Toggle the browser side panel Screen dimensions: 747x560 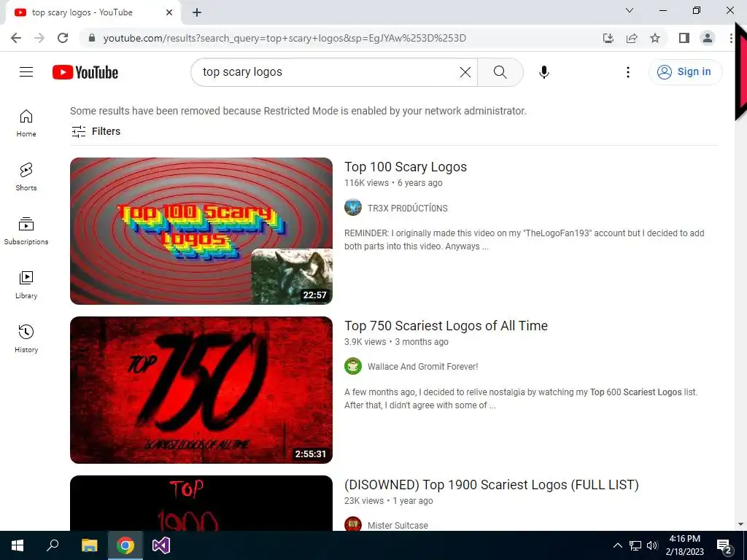click(684, 38)
